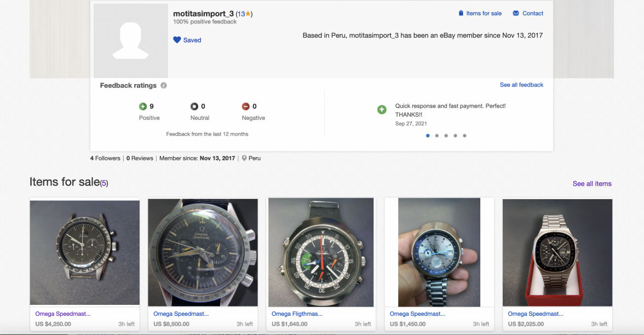
Task: Click the neutral feedback circle icon
Action: (194, 107)
